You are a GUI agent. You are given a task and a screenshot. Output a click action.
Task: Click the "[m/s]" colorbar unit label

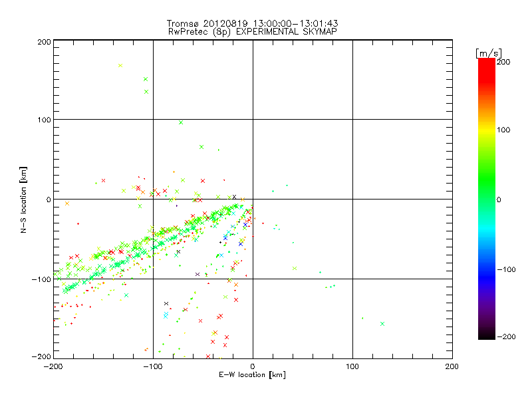488,53
